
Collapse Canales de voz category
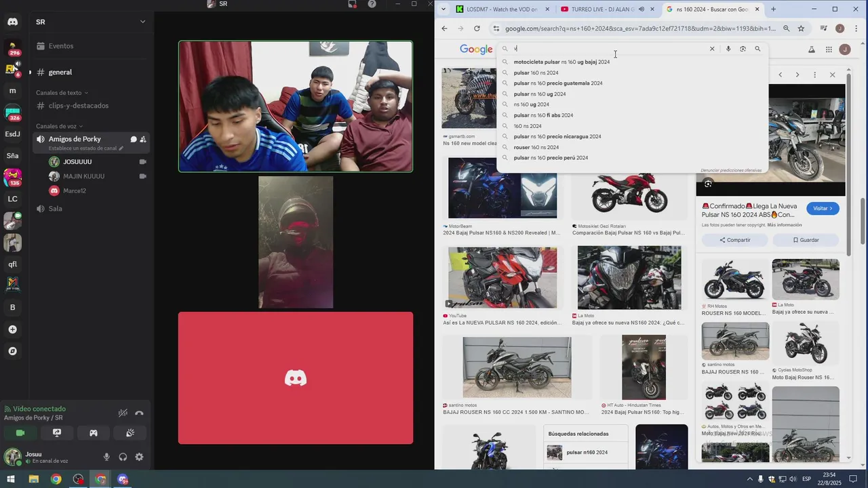coord(59,126)
